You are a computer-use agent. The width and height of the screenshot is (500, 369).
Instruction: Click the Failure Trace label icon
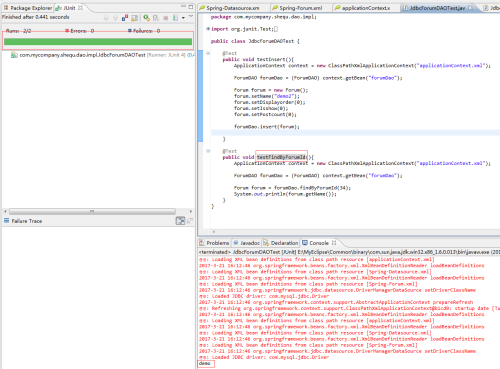tap(6, 221)
